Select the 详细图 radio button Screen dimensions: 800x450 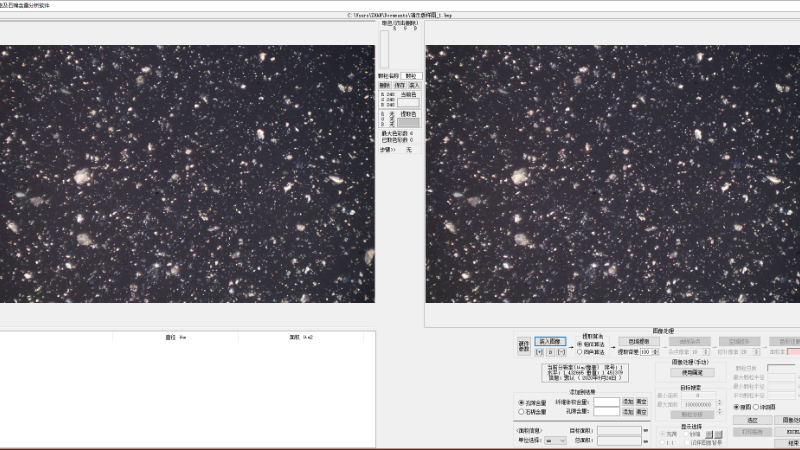[756, 407]
